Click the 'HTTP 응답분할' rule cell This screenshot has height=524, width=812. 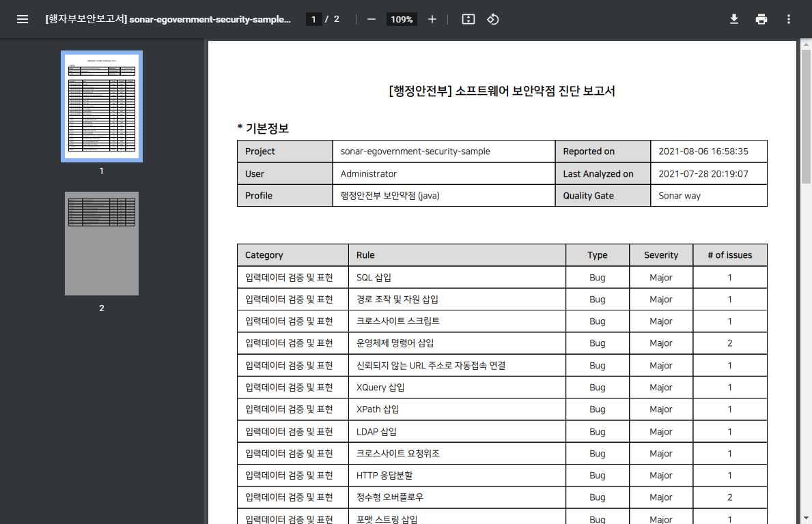point(457,475)
